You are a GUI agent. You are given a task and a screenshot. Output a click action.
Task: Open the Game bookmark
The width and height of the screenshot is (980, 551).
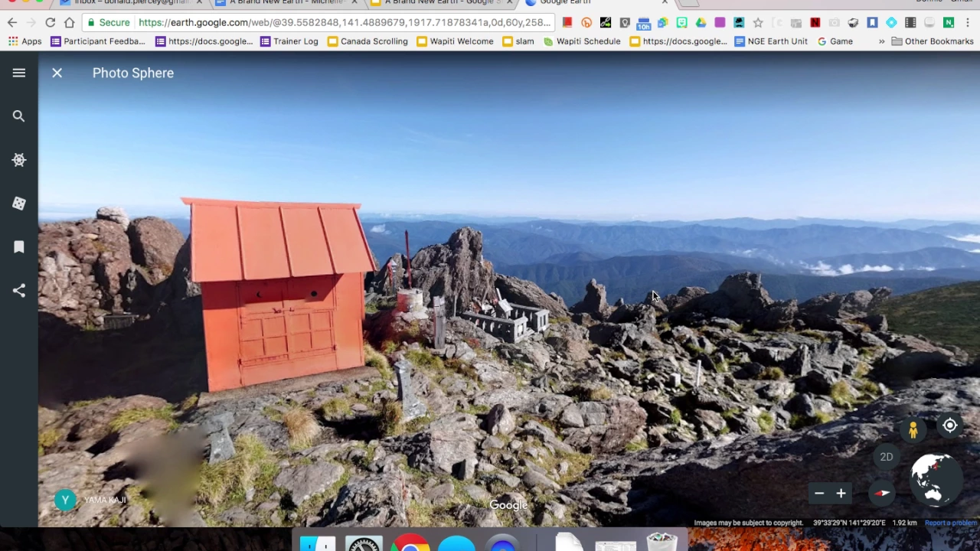[x=835, y=41]
